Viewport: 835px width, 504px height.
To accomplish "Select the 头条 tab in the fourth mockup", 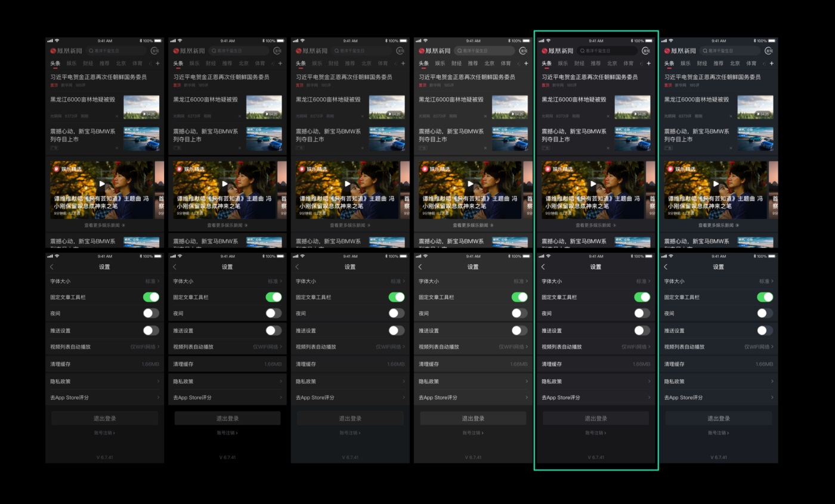I will pyautogui.click(x=423, y=63).
